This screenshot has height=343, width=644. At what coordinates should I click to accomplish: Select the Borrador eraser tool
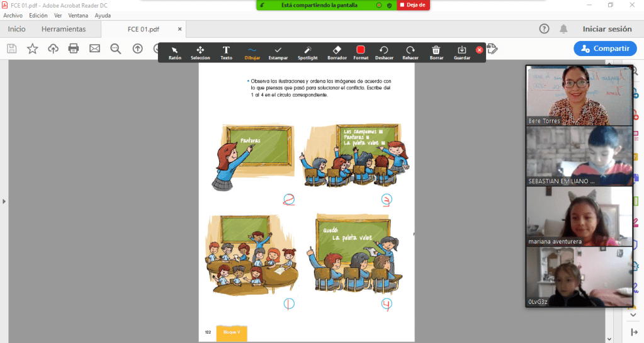pos(337,53)
